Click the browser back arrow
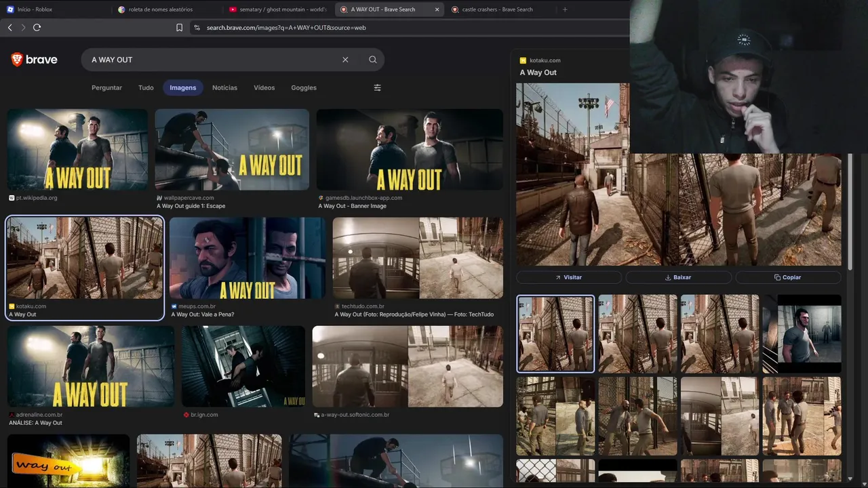Viewport: 868px width, 488px height. tap(9, 27)
